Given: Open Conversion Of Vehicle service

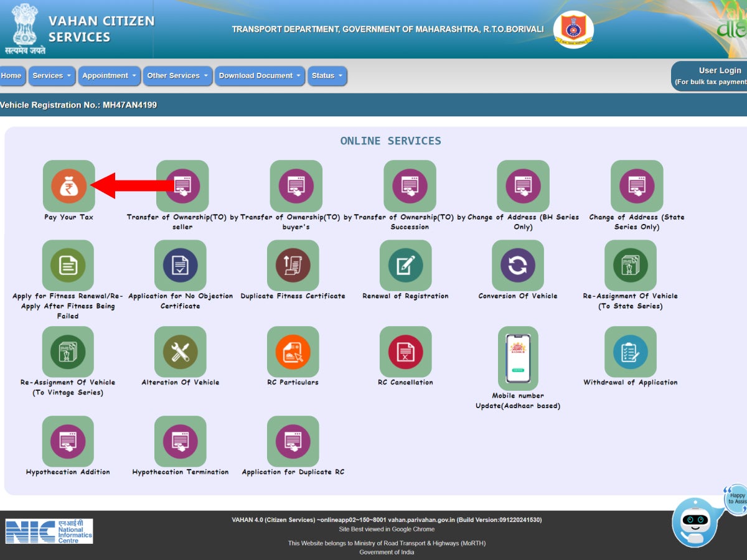Looking at the screenshot, I should point(517,266).
